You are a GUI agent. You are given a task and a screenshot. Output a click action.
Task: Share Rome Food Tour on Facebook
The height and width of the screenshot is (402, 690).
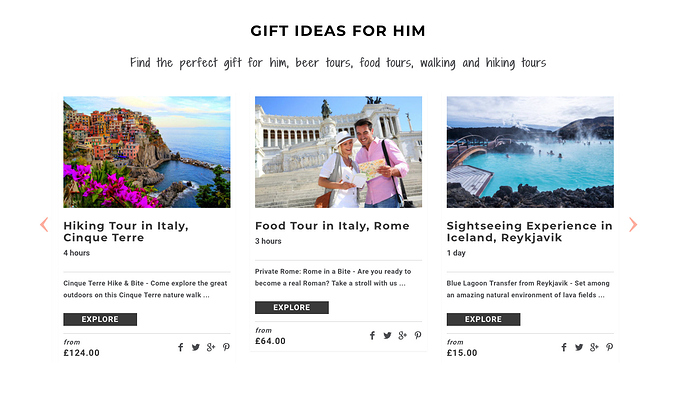point(372,336)
